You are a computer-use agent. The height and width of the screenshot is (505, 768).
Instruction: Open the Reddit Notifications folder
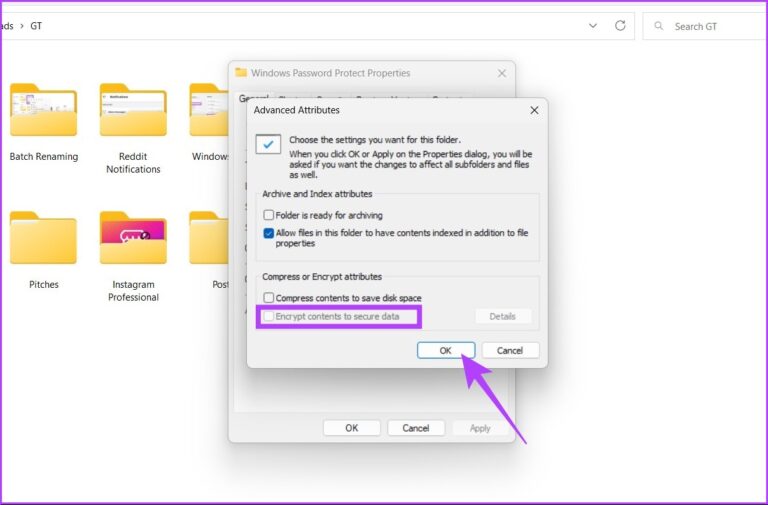(133, 112)
